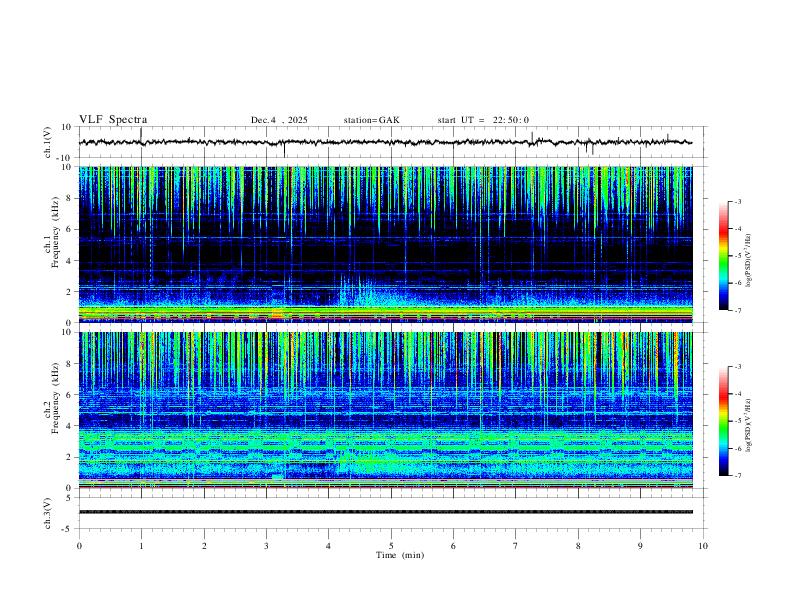The height and width of the screenshot is (612, 792).
Task: Click inside the ch.1 spectrogram panel
Action: pos(385,244)
